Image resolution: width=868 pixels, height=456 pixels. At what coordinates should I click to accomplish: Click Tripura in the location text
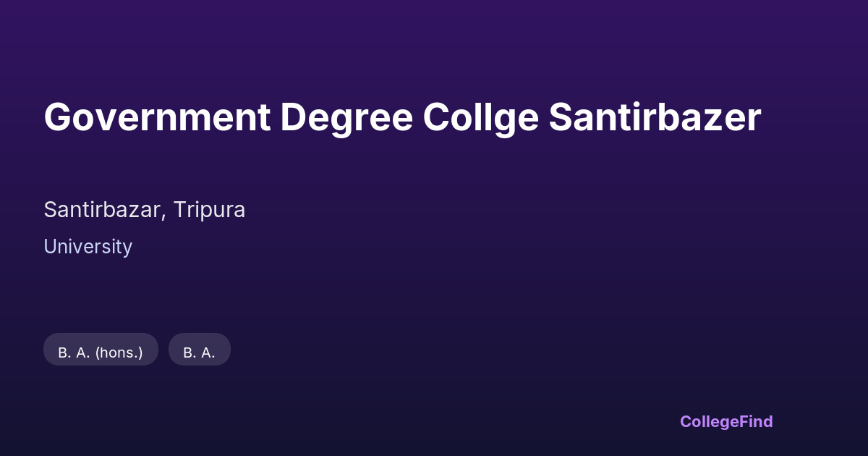(x=209, y=210)
